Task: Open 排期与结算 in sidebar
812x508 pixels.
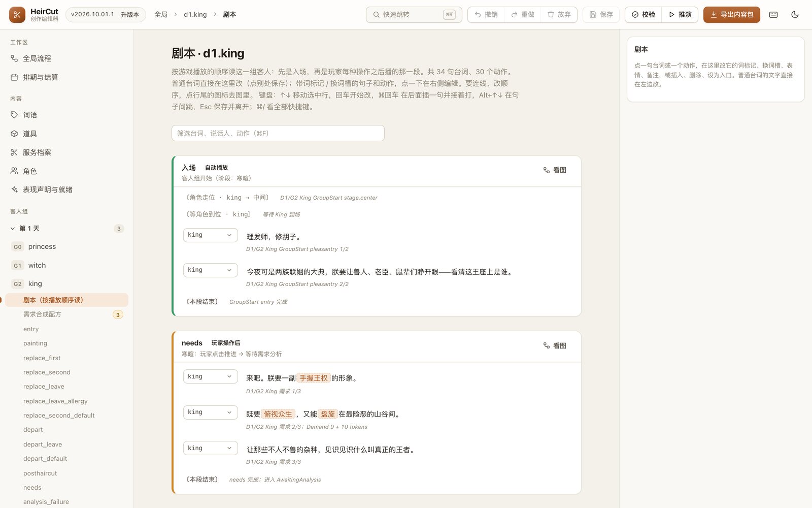Action: pyautogui.click(x=67, y=77)
